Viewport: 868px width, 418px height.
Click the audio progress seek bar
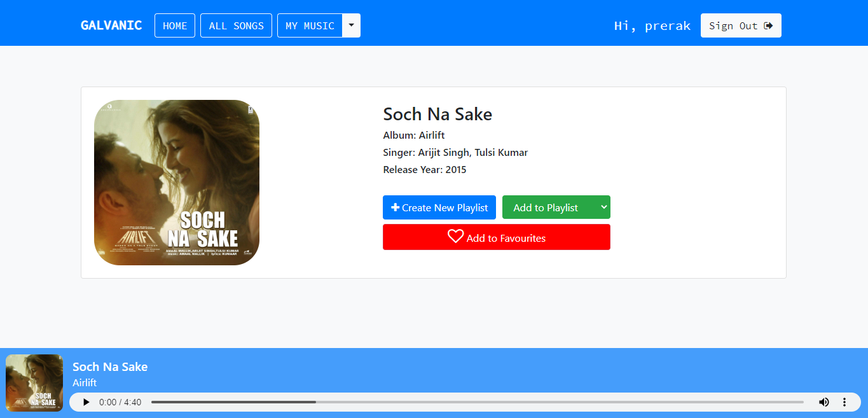click(478, 402)
